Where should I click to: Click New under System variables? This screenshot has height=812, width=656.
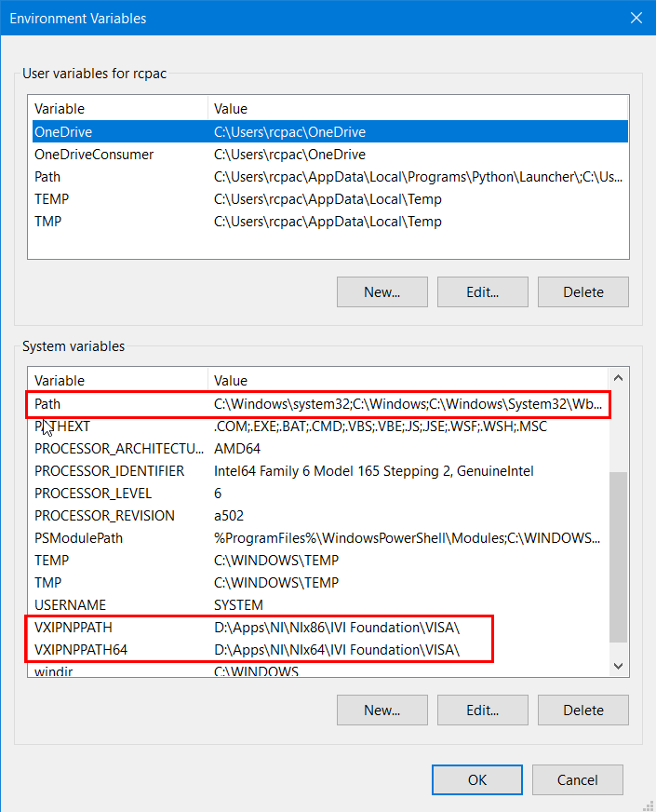[382, 710]
